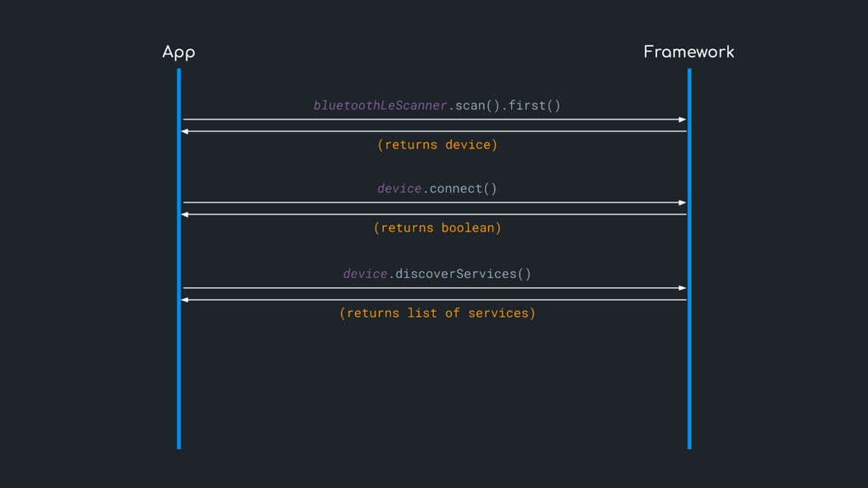Select the orange (returns device) text
This screenshot has height=488, width=868.
[437, 145]
